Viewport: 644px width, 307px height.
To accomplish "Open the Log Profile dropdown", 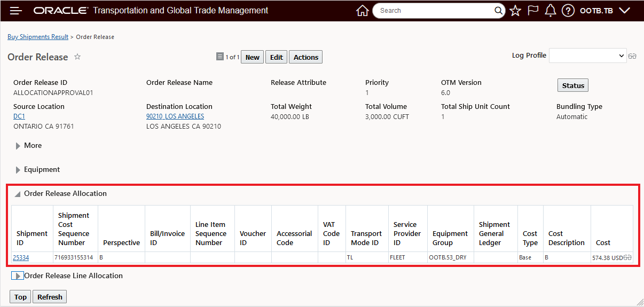I will coord(588,56).
